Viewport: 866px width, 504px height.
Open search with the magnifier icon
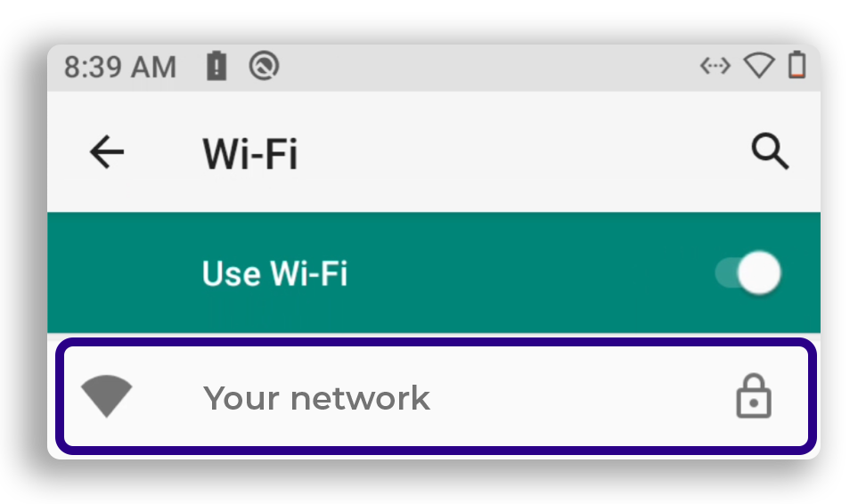point(770,150)
